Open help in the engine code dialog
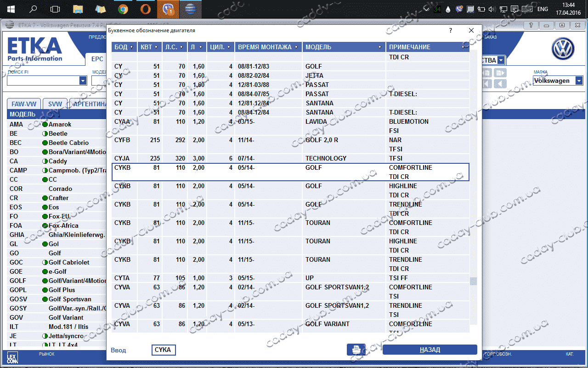This screenshot has width=588, height=368. coord(451,30)
